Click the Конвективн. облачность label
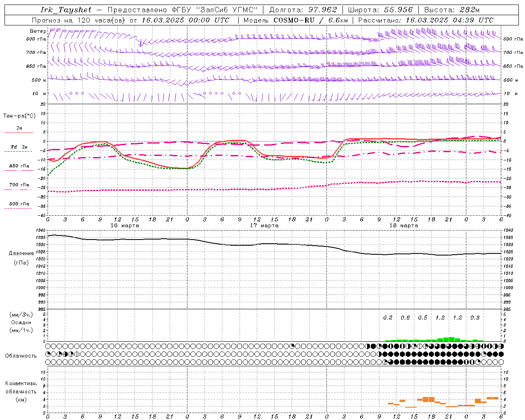 click(x=21, y=391)
